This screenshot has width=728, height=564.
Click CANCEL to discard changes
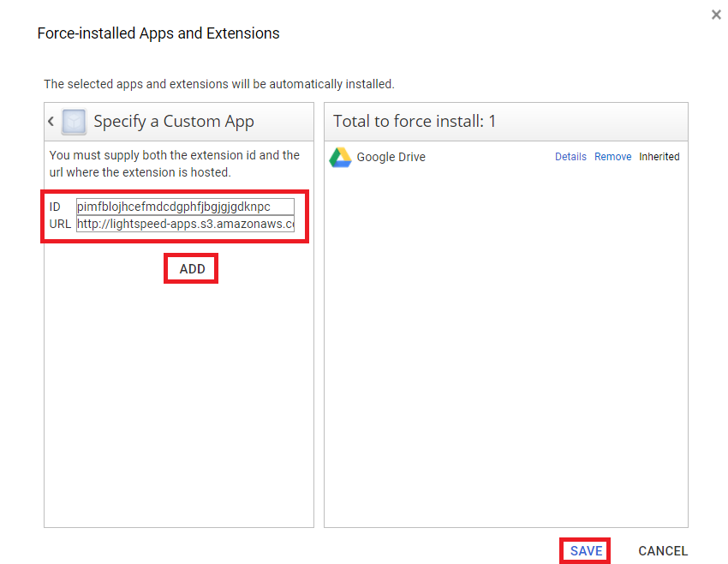click(662, 550)
